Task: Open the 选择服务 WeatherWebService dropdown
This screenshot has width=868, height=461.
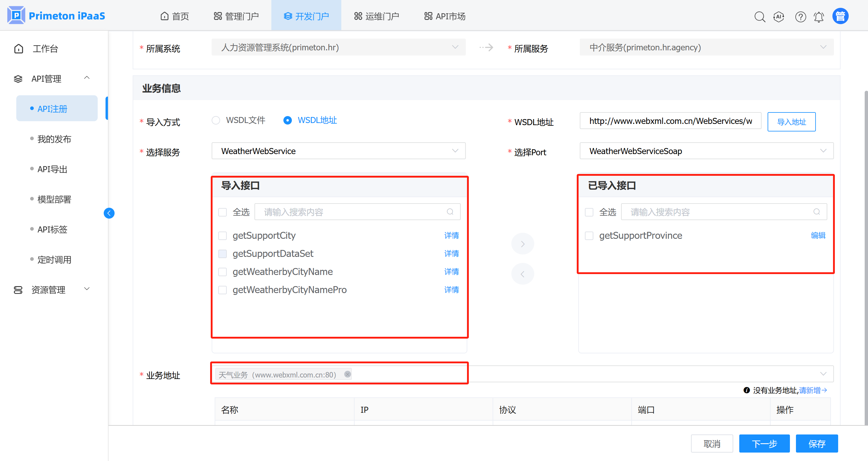Action: [x=338, y=151]
